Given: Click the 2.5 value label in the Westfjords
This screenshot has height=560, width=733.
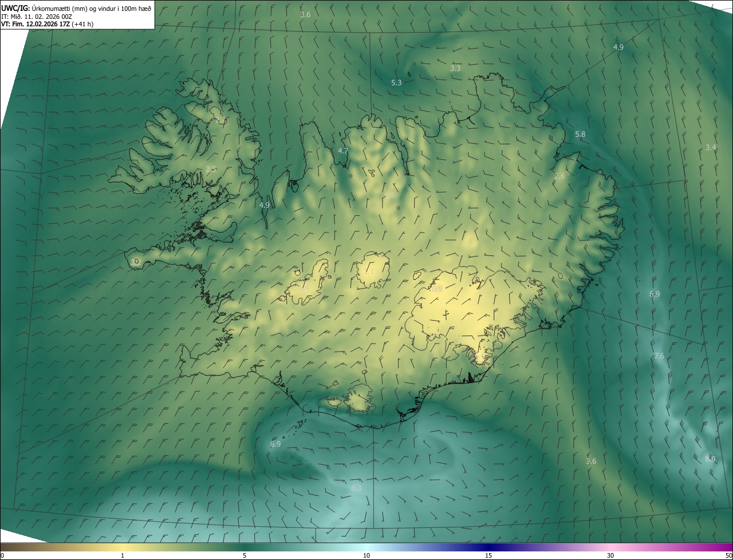Looking at the screenshot, I should click(x=211, y=169).
